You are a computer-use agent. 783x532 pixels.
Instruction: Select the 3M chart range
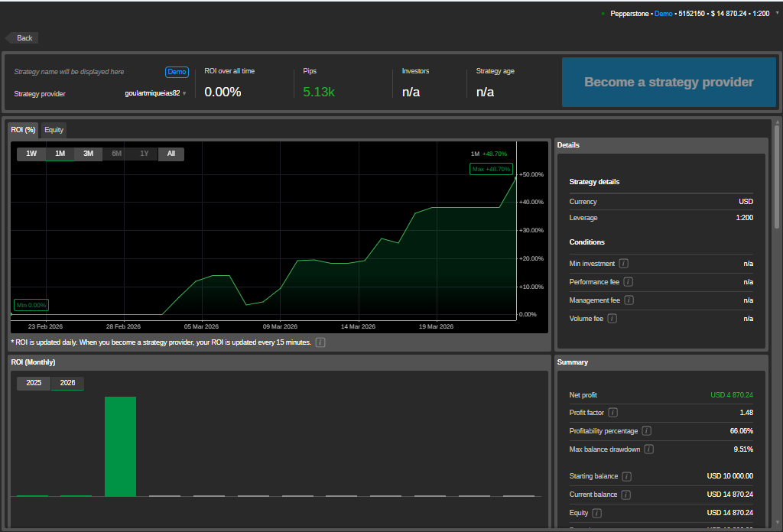[89, 154]
